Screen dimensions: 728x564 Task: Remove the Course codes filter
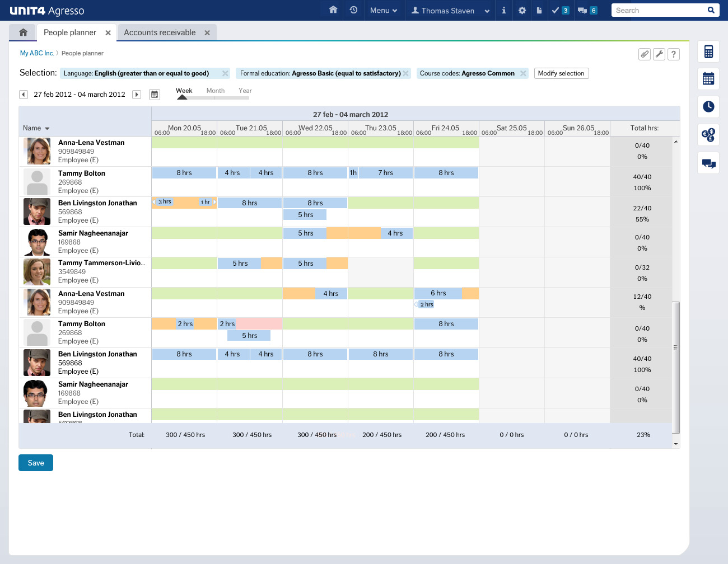(523, 73)
